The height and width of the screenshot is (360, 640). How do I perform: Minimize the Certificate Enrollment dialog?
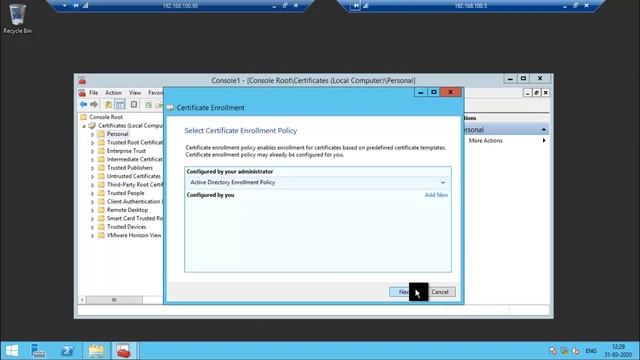tap(420, 92)
